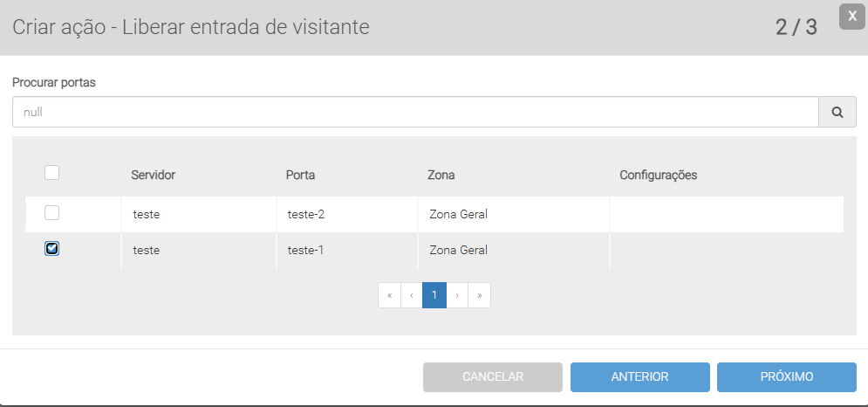Screen dimensions: 868x407
Task: Click the magnifier search icon button
Action: click(x=837, y=112)
